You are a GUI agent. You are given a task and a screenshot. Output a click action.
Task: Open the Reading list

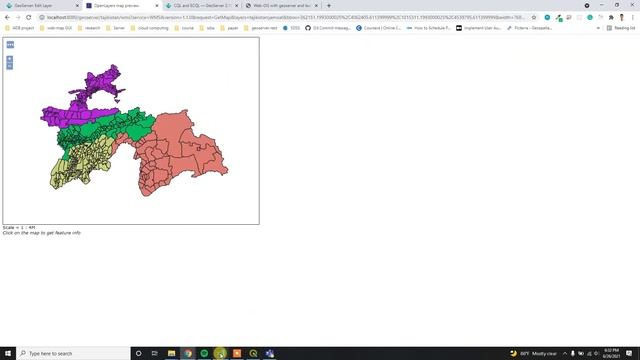(x=621, y=28)
